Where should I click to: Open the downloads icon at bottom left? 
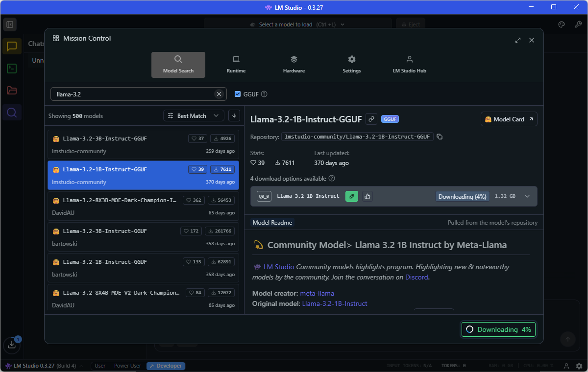pos(12,345)
